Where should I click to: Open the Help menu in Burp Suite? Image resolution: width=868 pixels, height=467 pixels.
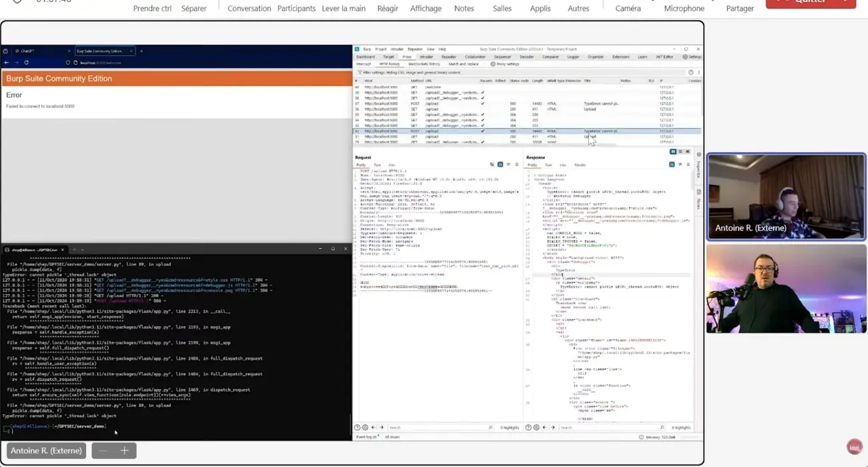(x=442, y=49)
